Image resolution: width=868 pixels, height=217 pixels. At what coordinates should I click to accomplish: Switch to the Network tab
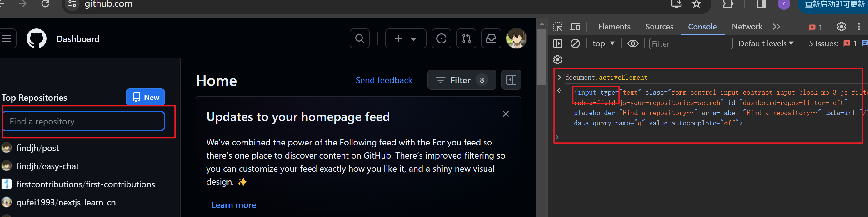point(747,27)
